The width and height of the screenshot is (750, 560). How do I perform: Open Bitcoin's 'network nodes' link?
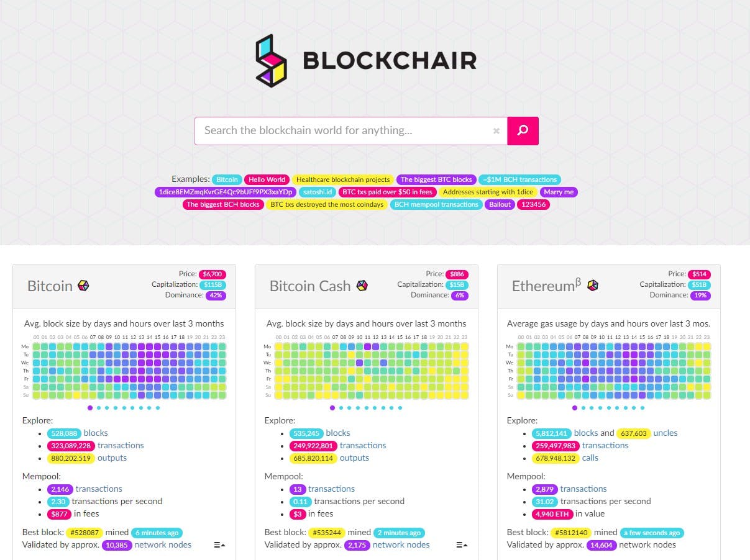[x=163, y=544]
